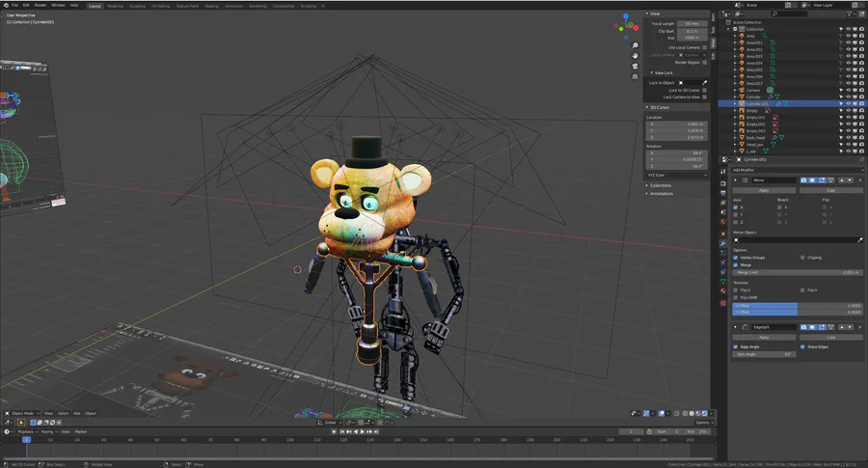
Task: Toggle Mirror modifier render camera icon
Action: tap(803, 180)
